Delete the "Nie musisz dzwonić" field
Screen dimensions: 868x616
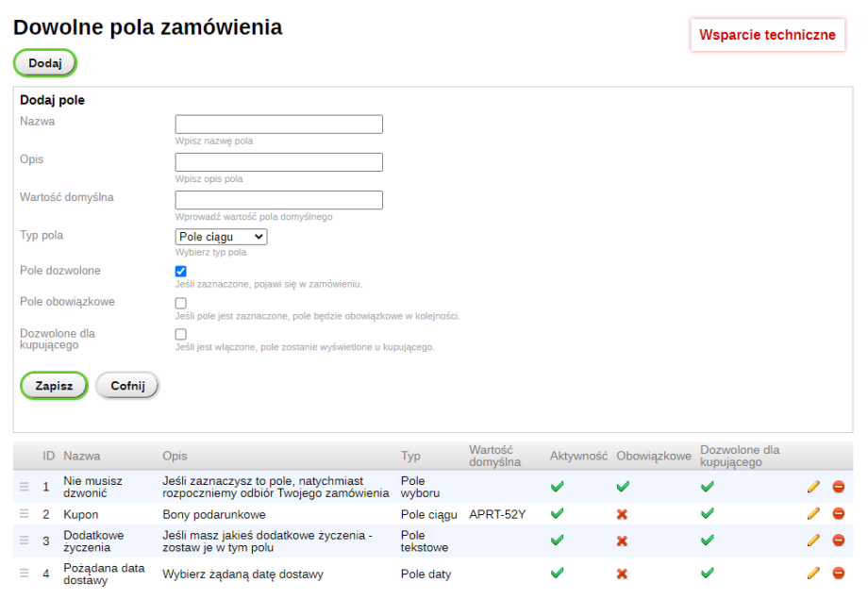tap(840, 487)
